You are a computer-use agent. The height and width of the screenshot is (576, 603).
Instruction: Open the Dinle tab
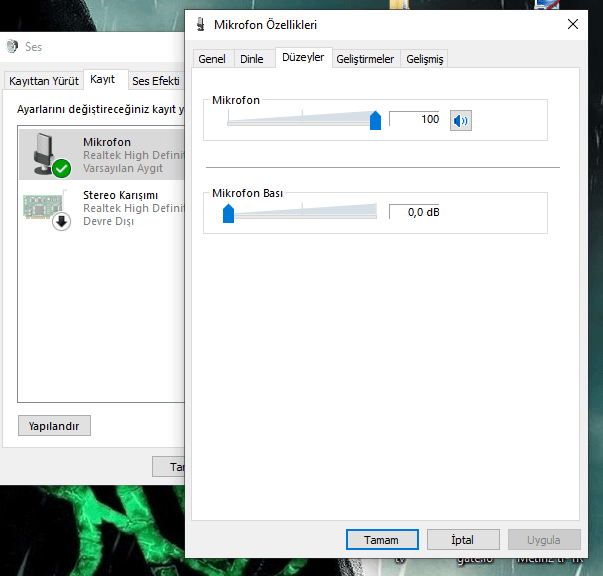click(x=252, y=59)
